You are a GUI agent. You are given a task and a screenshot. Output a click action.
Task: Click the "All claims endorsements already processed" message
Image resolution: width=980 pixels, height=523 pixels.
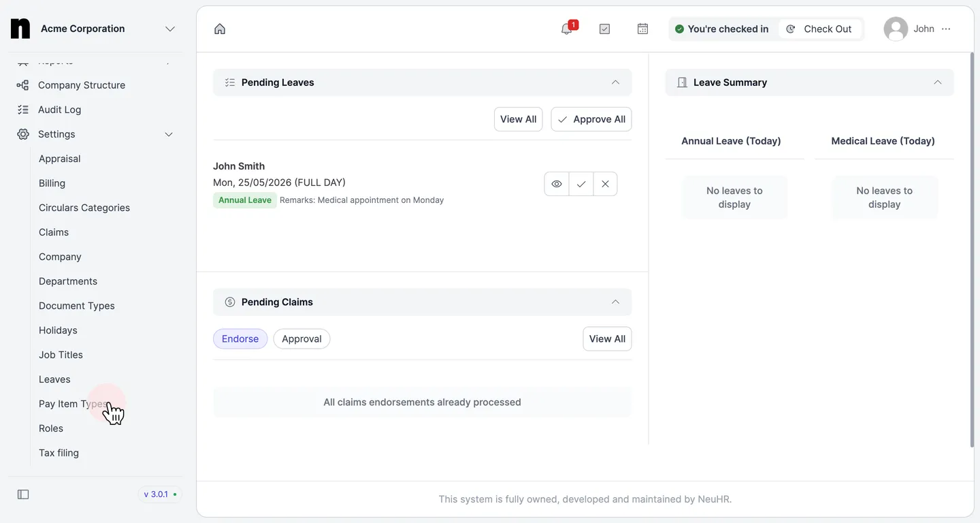(422, 402)
